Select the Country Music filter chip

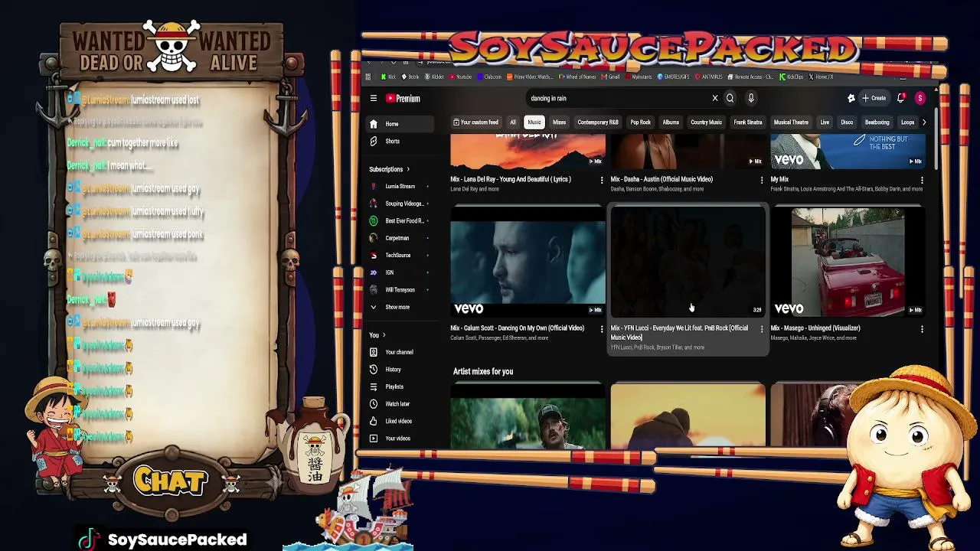click(x=706, y=122)
